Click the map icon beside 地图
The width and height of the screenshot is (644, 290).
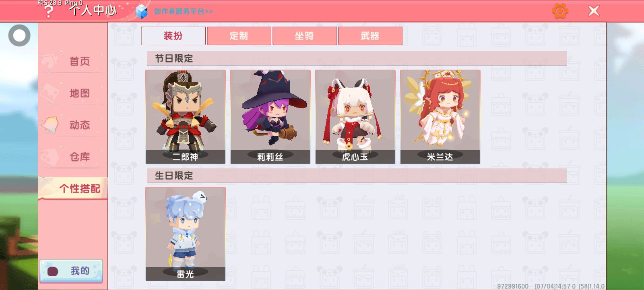50,93
